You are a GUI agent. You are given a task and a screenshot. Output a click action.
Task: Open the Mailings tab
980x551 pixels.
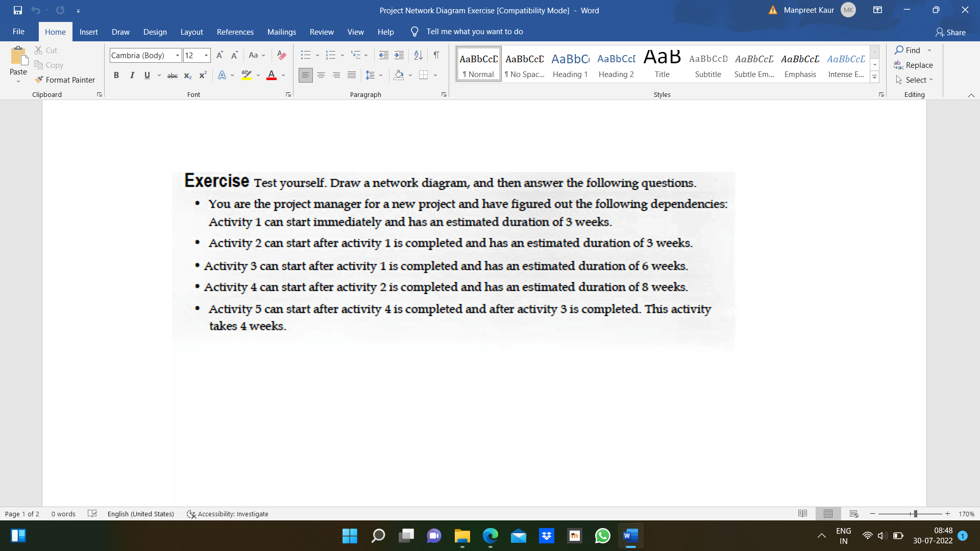click(x=281, y=32)
